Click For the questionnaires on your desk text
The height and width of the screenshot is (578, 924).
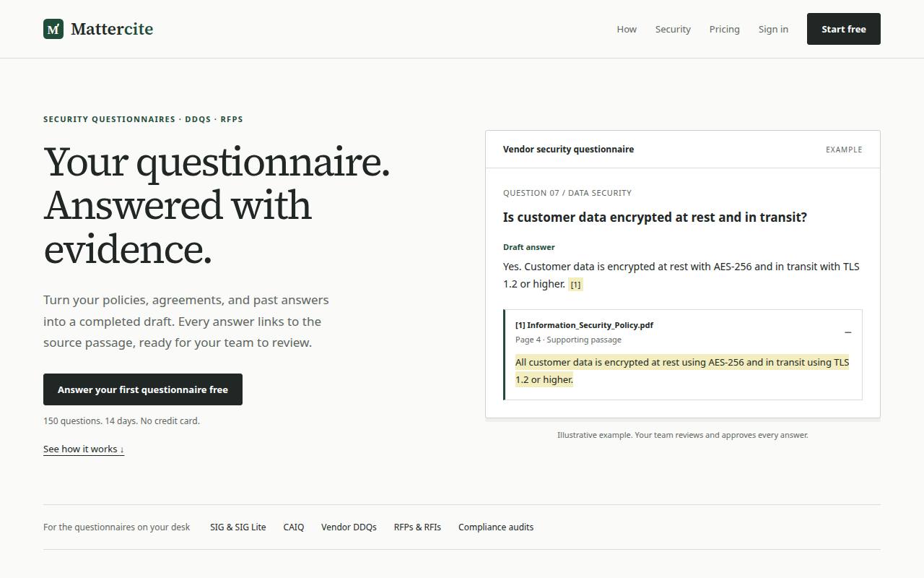(x=116, y=527)
